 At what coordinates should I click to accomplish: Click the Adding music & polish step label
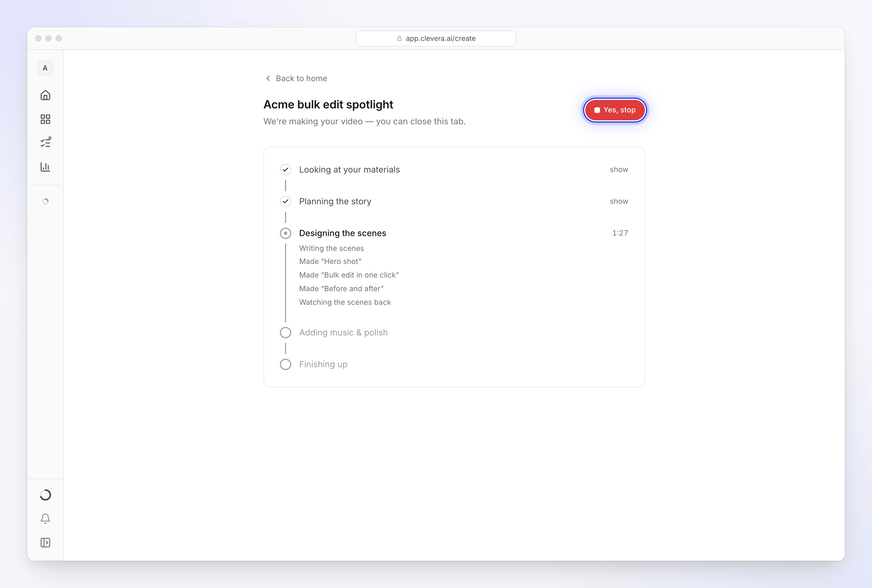click(343, 333)
